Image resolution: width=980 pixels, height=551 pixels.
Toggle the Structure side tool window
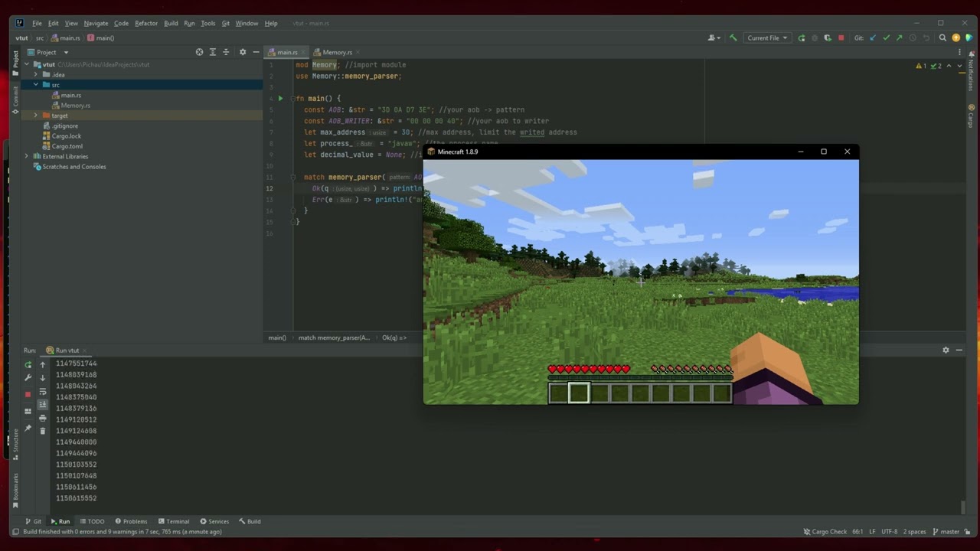pos(15,444)
